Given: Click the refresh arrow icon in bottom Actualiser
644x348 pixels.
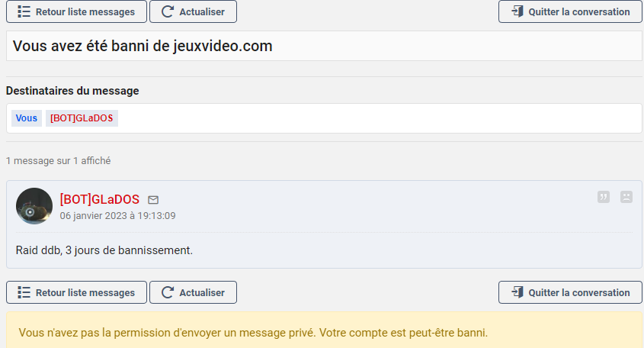Looking at the screenshot, I should click(168, 293).
